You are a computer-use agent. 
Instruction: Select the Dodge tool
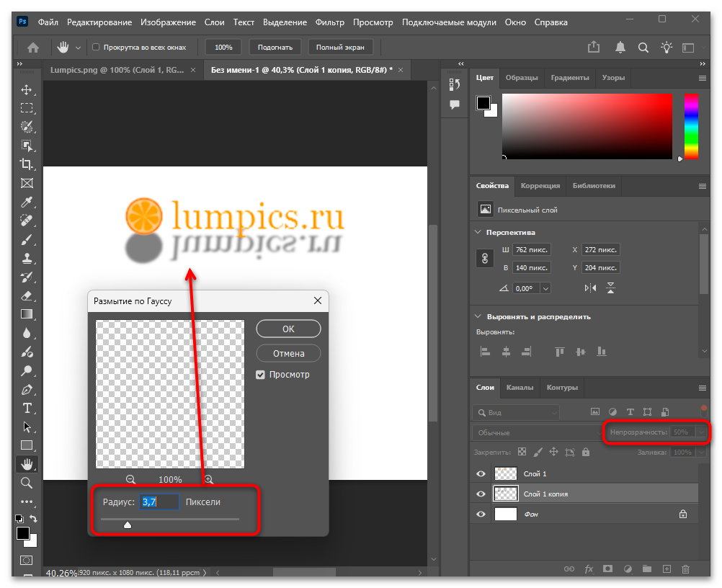pos(27,370)
